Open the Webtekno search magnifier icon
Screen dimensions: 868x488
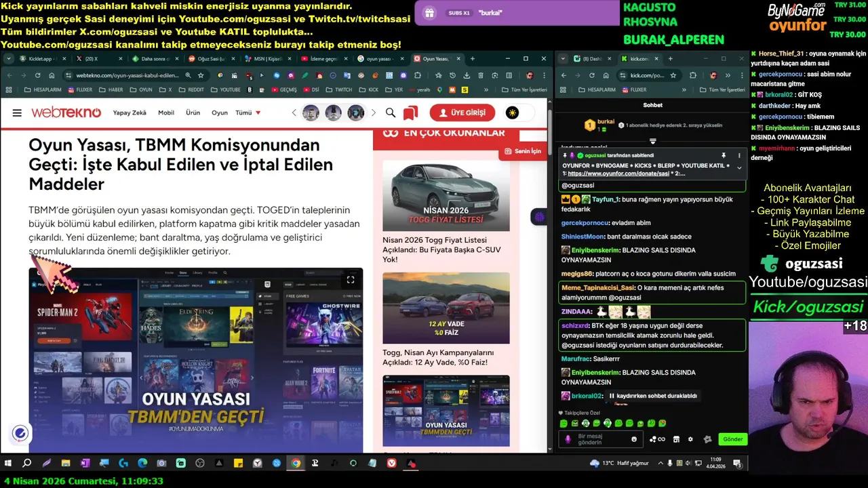(391, 113)
